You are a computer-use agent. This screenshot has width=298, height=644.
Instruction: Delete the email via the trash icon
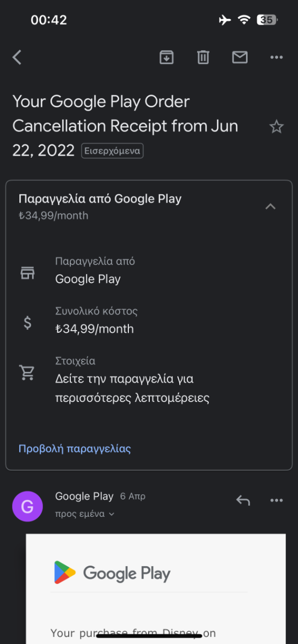[x=203, y=57]
